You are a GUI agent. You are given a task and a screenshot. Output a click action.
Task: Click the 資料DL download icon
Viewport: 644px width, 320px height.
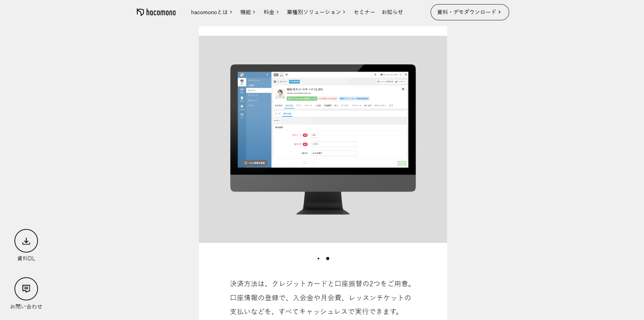tap(26, 241)
